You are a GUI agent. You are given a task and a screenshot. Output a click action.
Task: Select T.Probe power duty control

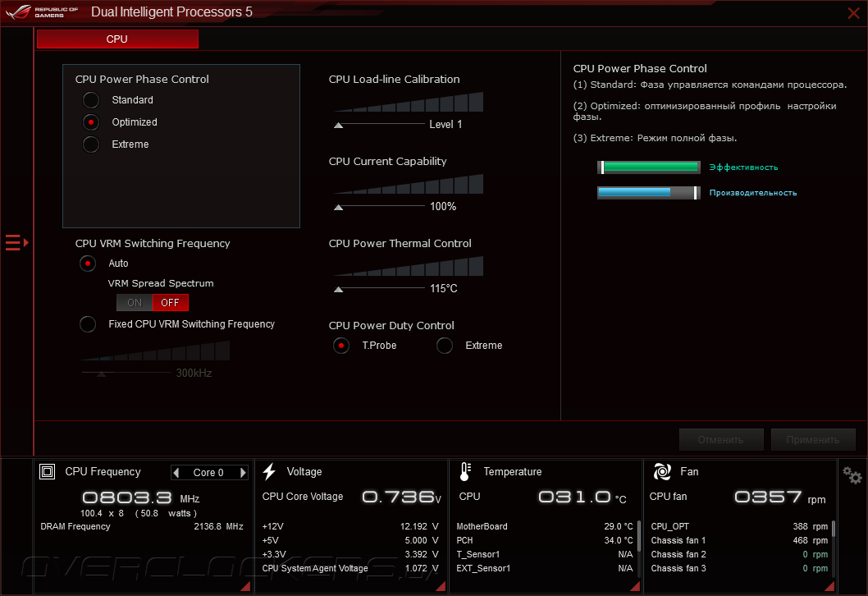(341, 346)
